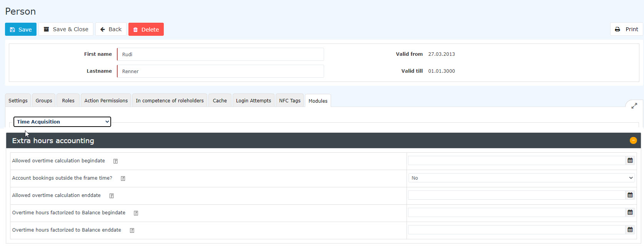Switch to the Groups tab
644x247 pixels.
point(44,100)
